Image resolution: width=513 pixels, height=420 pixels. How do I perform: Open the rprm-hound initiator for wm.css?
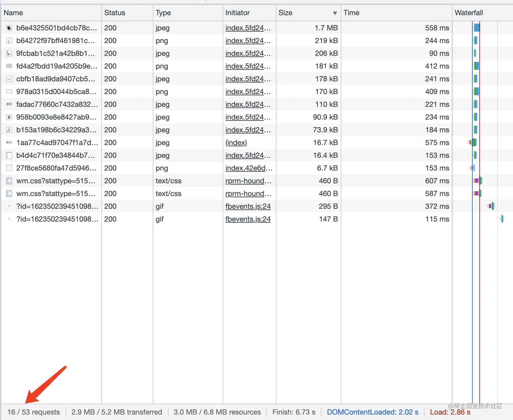click(x=249, y=181)
